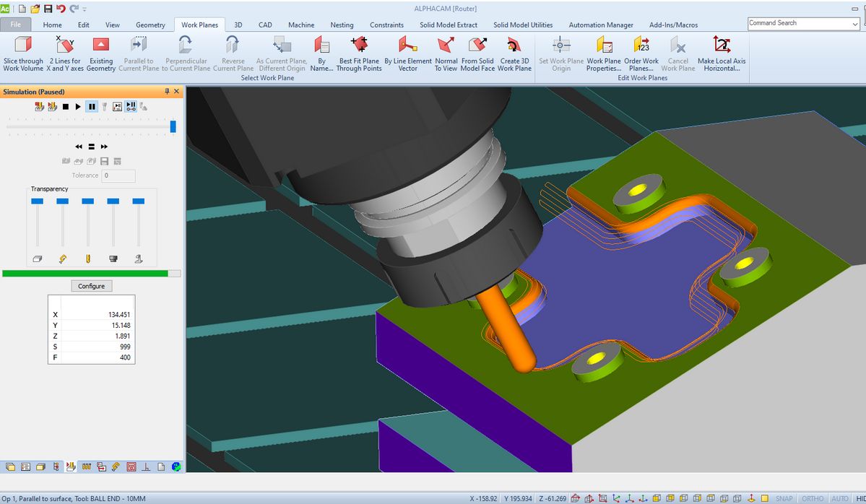Pin the Simulation panel
866x504 pixels.
(168, 92)
